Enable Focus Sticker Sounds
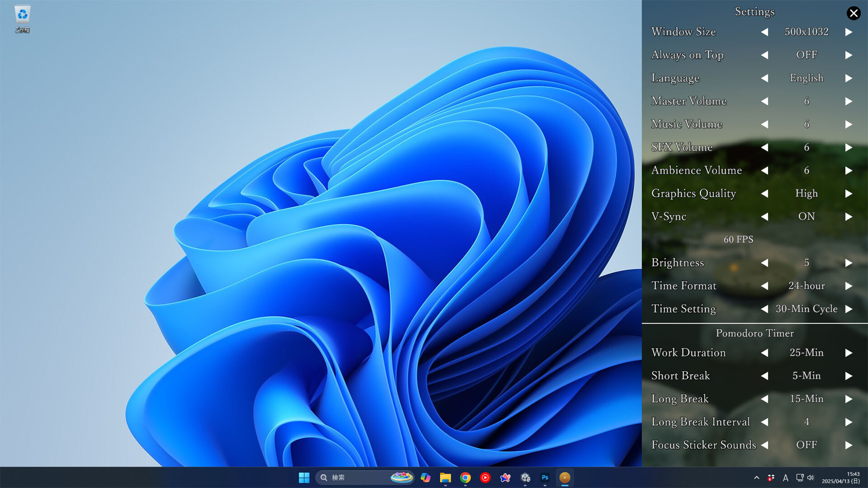 [x=849, y=445]
